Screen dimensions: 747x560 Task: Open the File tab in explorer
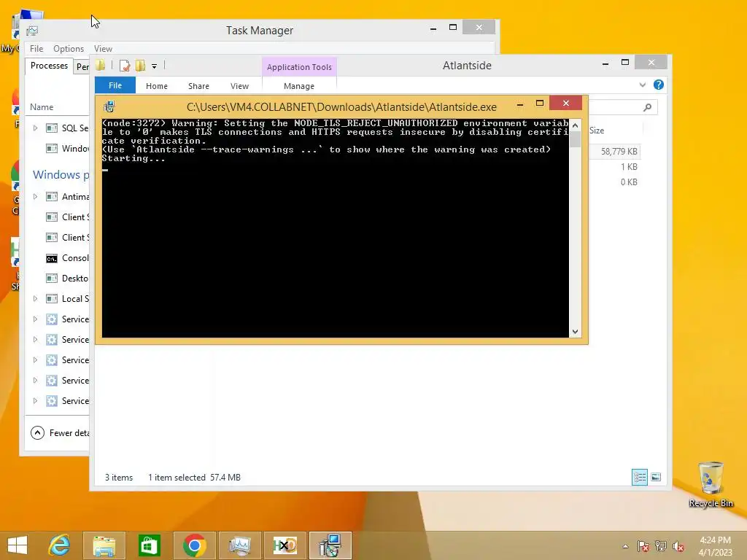[115, 86]
